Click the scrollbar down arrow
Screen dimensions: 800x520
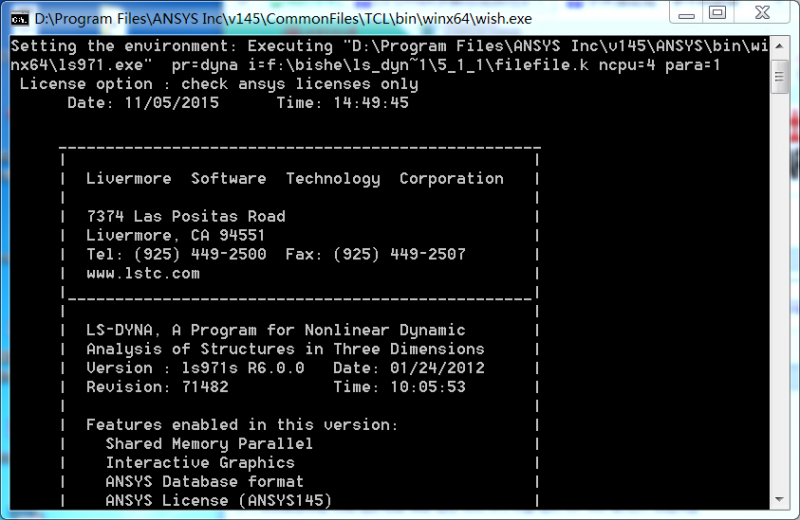click(x=779, y=499)
